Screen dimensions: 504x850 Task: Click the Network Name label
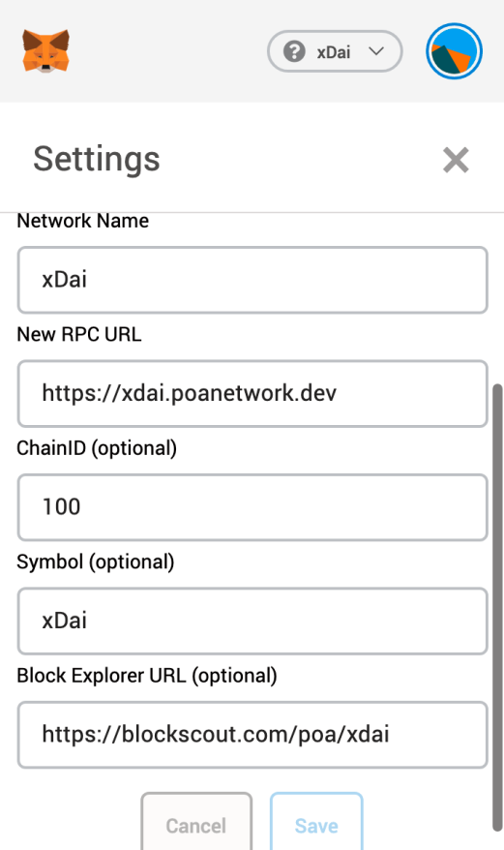coord(83,221)
